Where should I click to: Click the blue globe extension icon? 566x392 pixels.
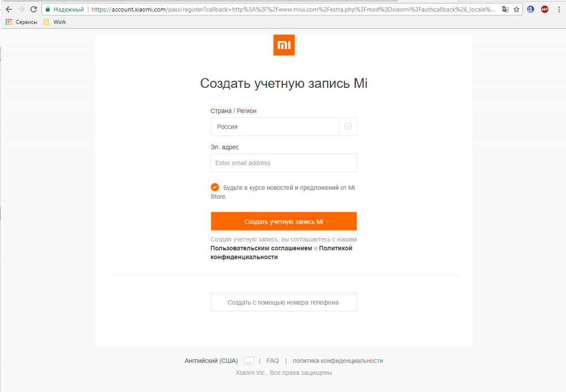tap(531, 9)
